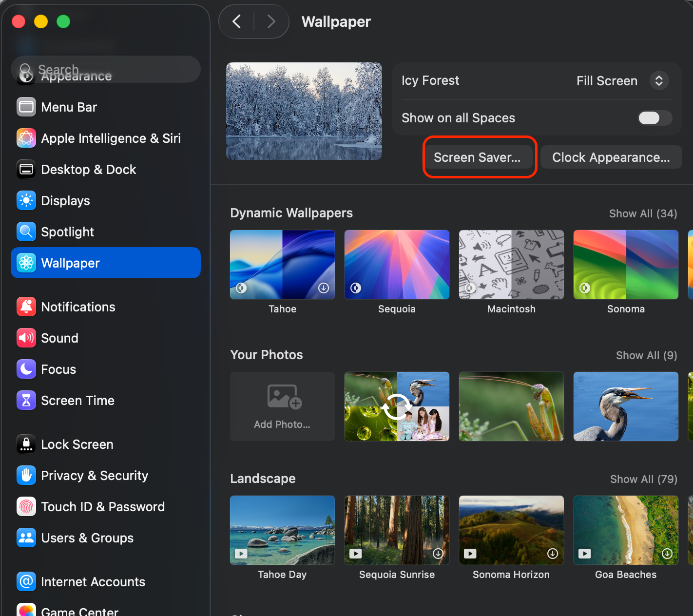Image resolution: width=693 pixels, height=616 pixels.
Task: Click the Landscape section heading
Action: (x=263, y=479)
